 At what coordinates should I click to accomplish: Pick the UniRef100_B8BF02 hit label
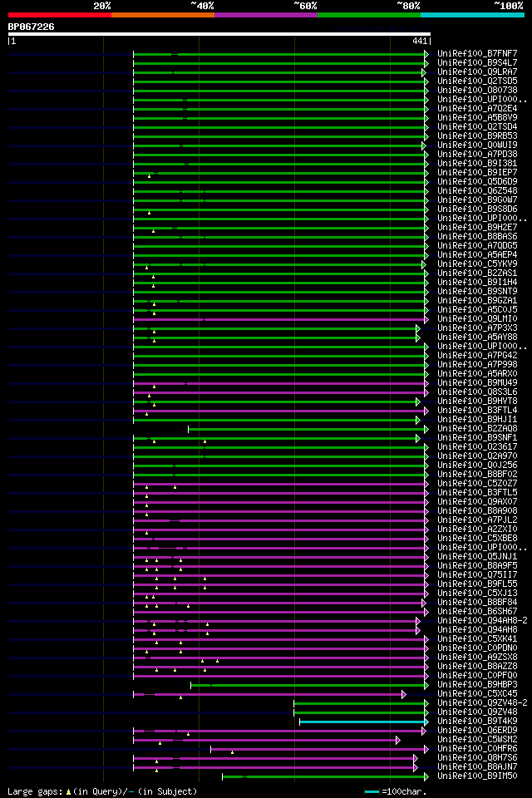[477, 475]
